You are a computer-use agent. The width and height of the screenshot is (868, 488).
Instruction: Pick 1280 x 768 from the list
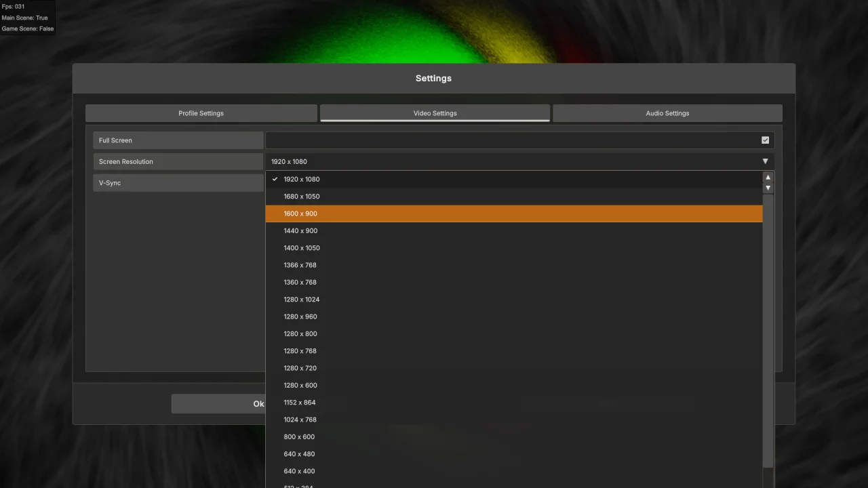[x=514, y=351]
